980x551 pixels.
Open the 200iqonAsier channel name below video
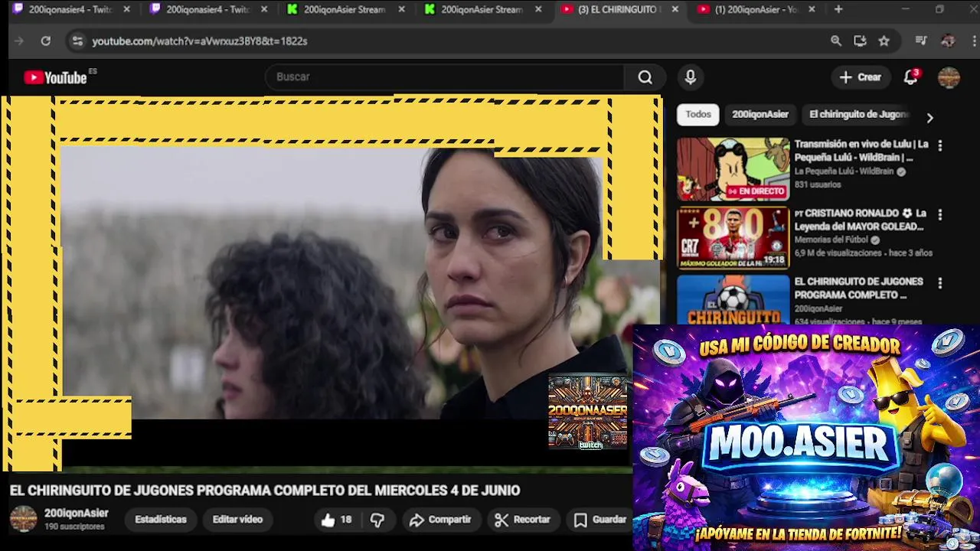(x=77, y=514)
